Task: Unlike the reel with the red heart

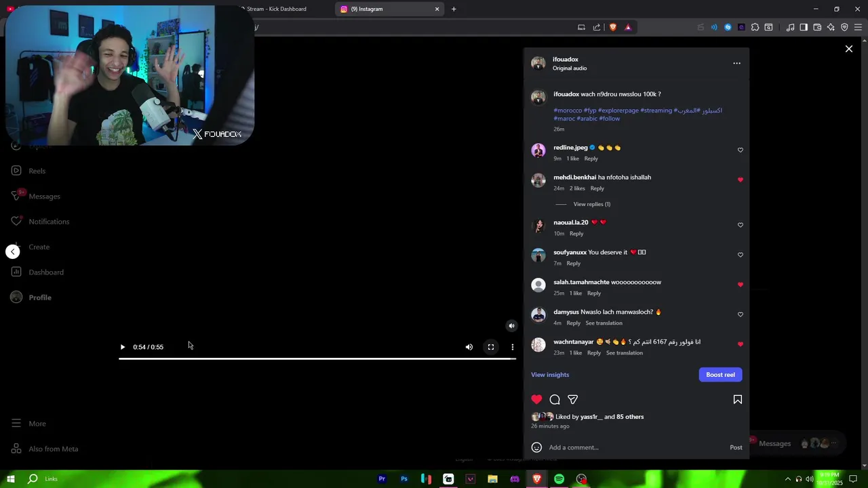Action: (x=536, y=399)
